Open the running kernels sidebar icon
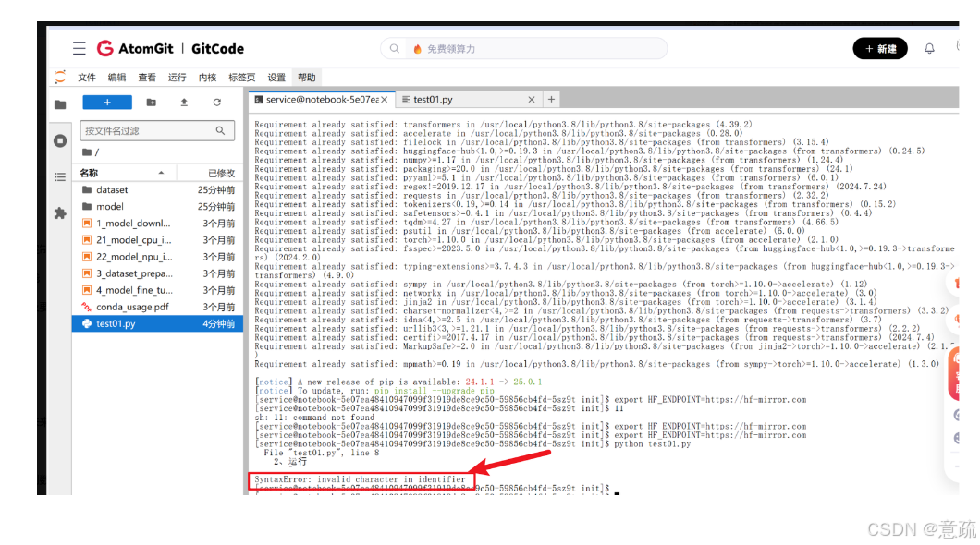Screen dimensions: 980x545 [x=60, y=140]
